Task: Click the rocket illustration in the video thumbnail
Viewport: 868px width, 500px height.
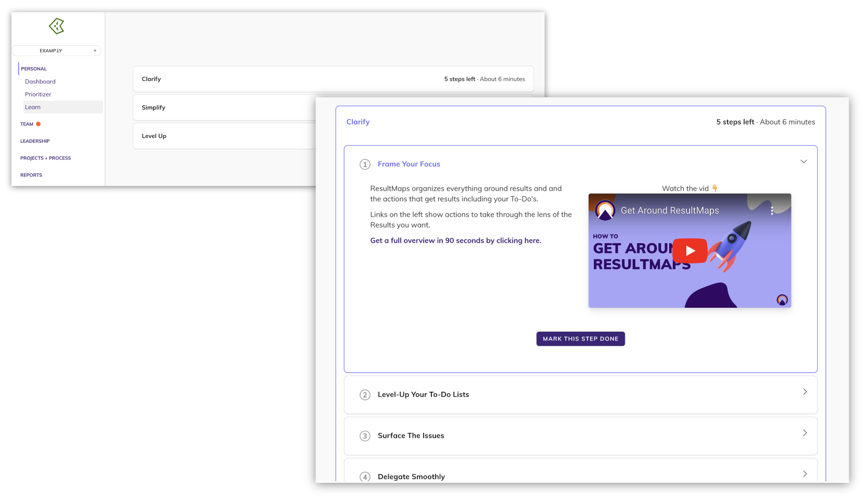Action: pos(730,246)
